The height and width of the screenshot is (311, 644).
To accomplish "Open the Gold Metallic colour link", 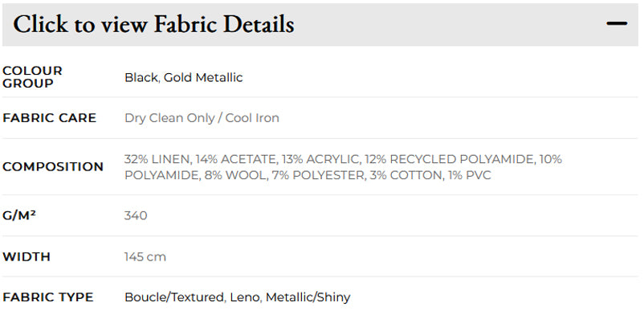I will 203,77.
